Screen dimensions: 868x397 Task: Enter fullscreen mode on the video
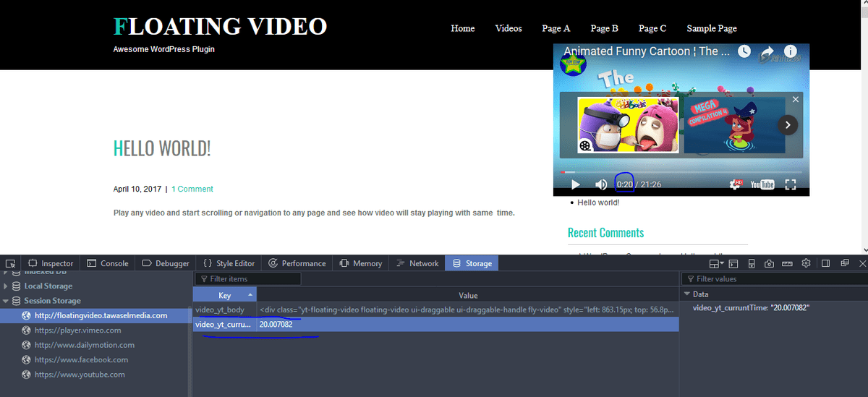pyautogui.click(x=791, y=185)
